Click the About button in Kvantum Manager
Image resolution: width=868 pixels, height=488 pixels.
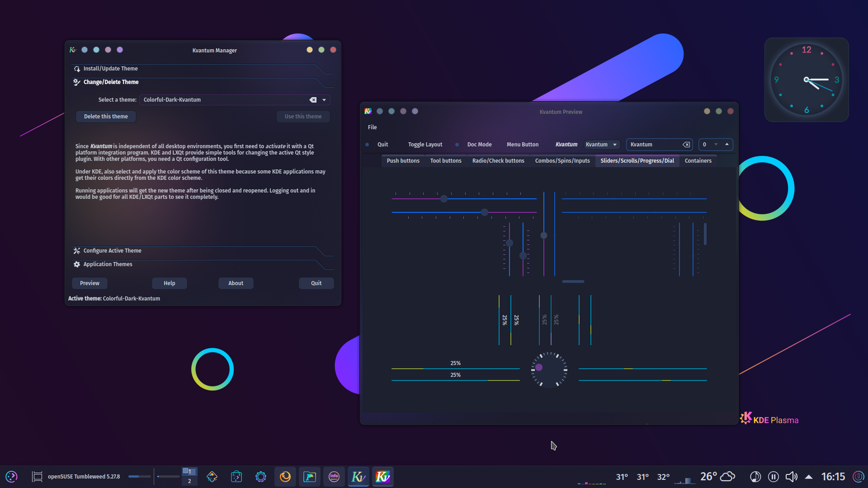[236, 283]
